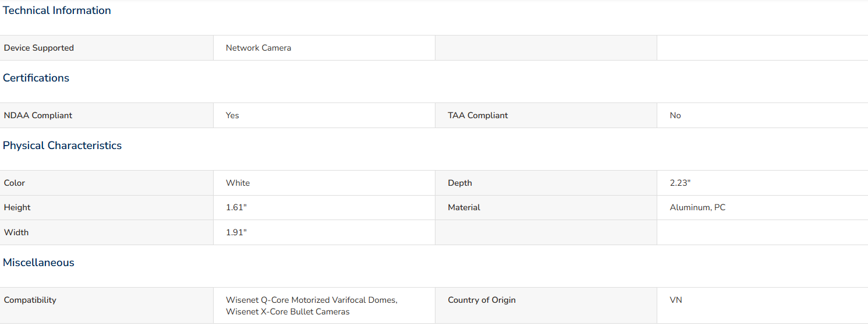Select the White color value

238,183
